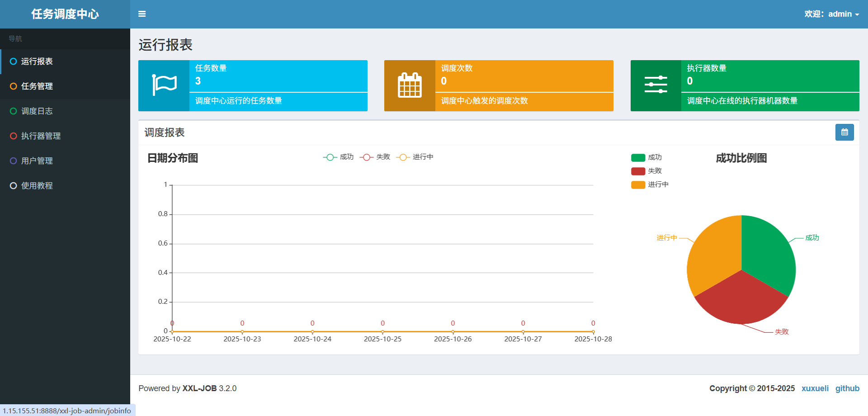This screenshot has width=868, height=416.
Task: Open 使用教程 from the sidebar
Action: pos(65,186)
